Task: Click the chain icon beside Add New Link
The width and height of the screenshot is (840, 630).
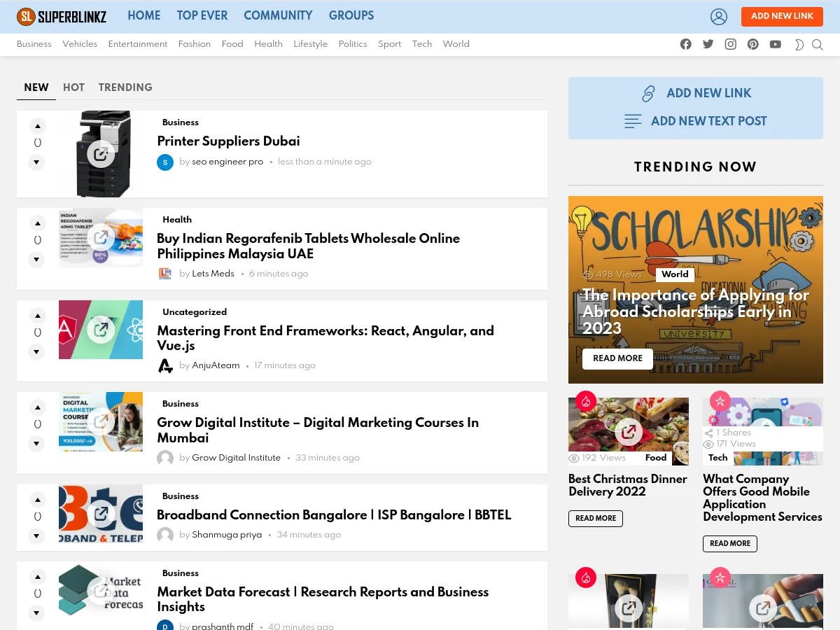Action: coord(648,93)
